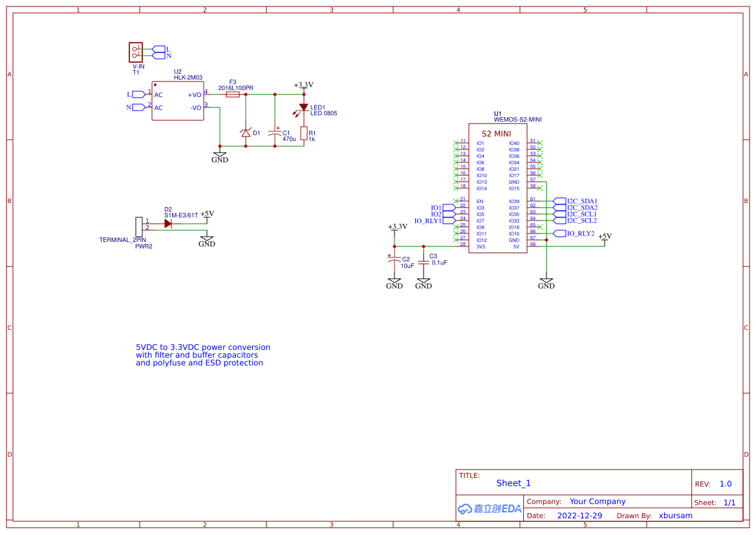Click the no-connect marker on pin 51
The width and height of the screenshot is (756, 535).
[539, 143]
